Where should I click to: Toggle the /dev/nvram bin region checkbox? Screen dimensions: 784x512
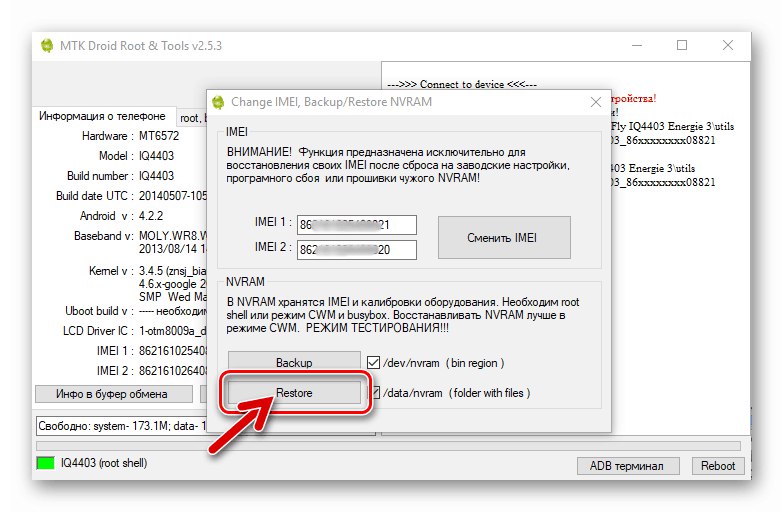374,362
